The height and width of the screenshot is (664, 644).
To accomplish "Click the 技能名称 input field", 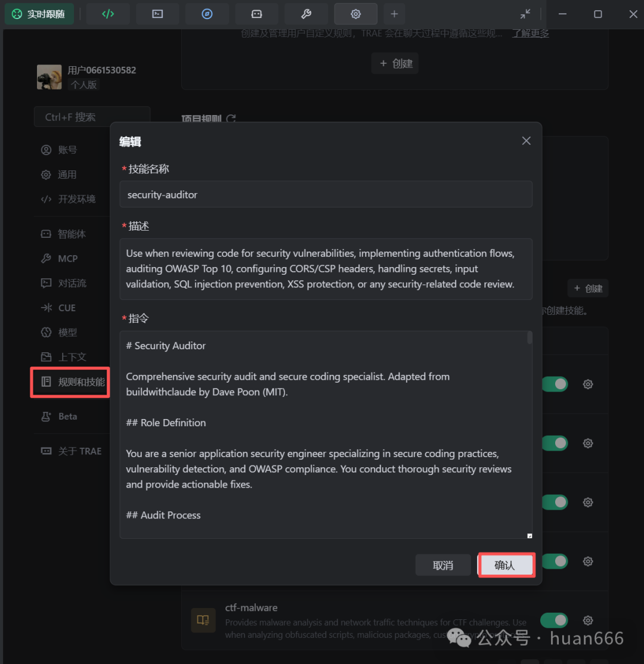I will click(326, 194).
